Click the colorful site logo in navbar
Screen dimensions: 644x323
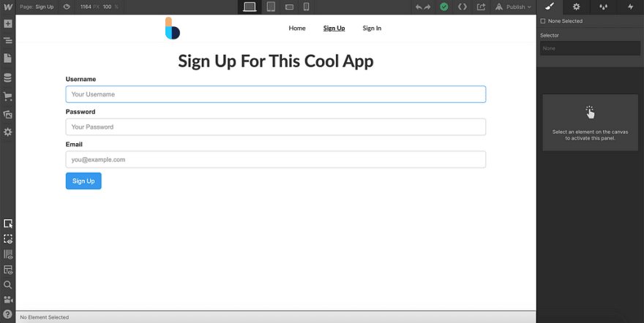173,28
